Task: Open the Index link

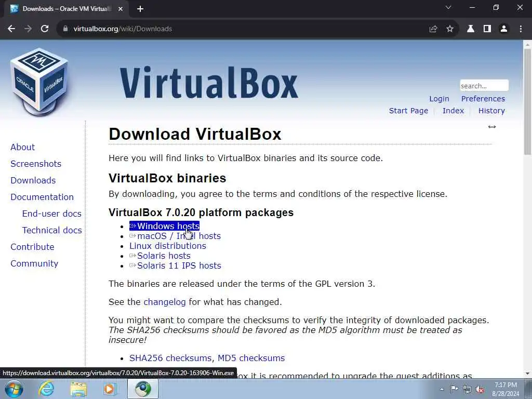Action: pos(453,111)
